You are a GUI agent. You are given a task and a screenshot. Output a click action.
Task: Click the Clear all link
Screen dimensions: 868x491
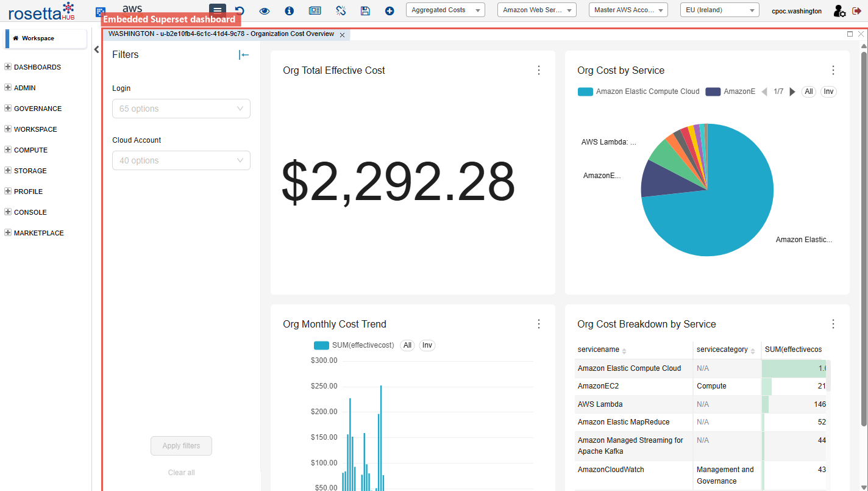[x=181, y=473]
